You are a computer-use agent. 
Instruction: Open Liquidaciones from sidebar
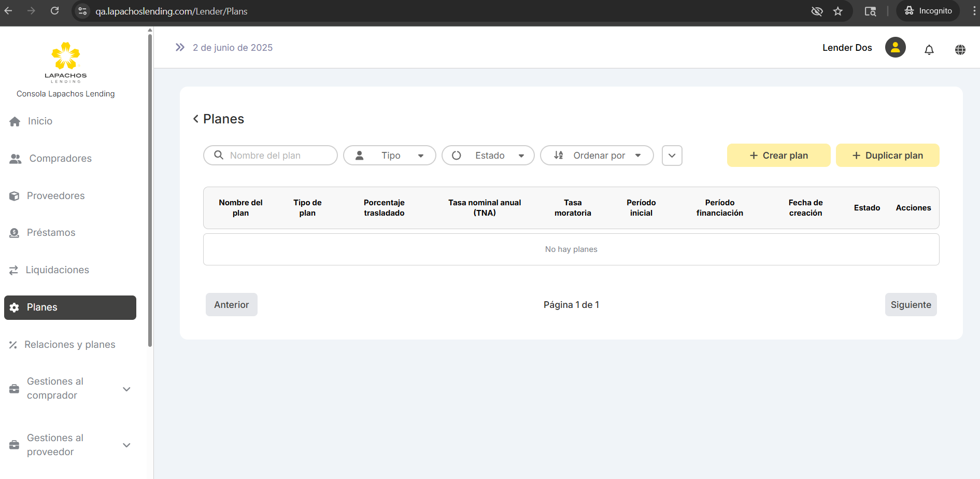point(57,270)
